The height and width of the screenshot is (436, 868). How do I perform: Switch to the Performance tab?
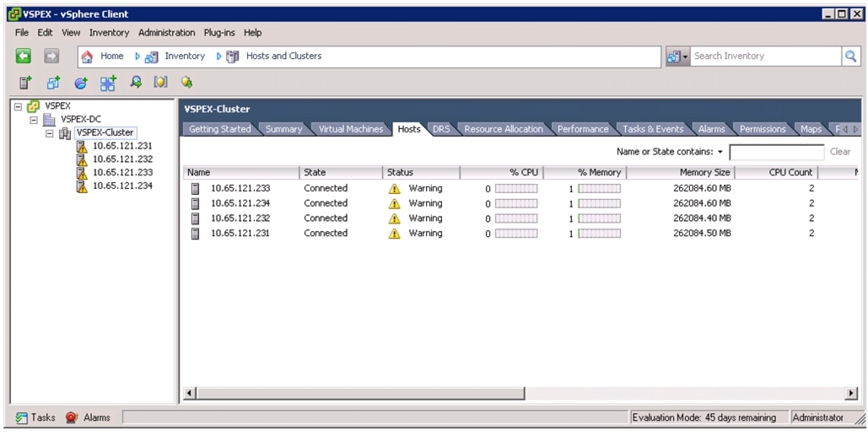[x=582, y=129]
